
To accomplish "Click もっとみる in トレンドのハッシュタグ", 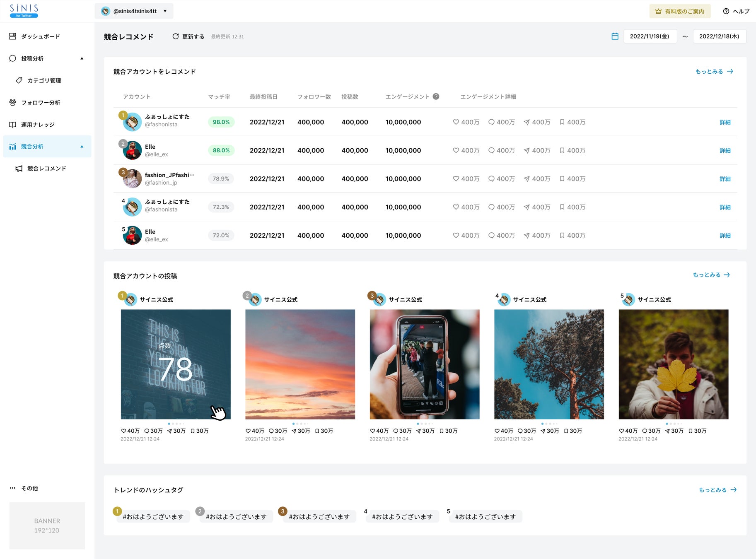I will tap(717, 490).
